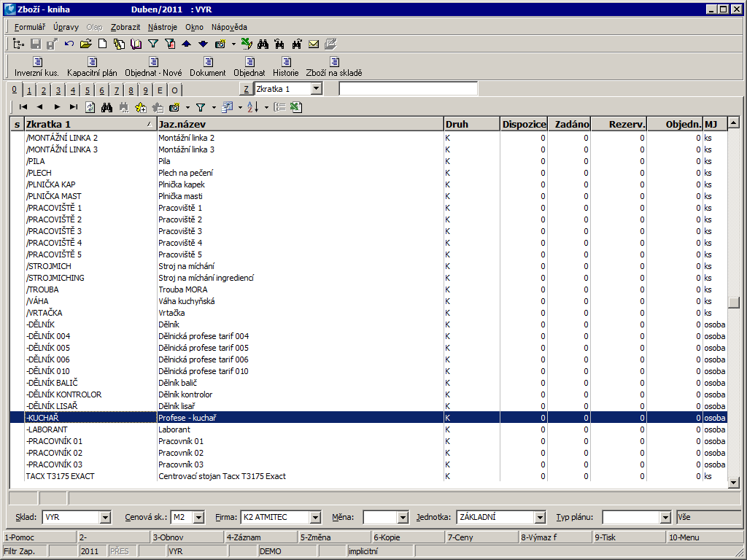The height and width of the screenshot is (560, 747).
Task: Click the undo arrow icon in the toolbar
Action: [69, 44]
